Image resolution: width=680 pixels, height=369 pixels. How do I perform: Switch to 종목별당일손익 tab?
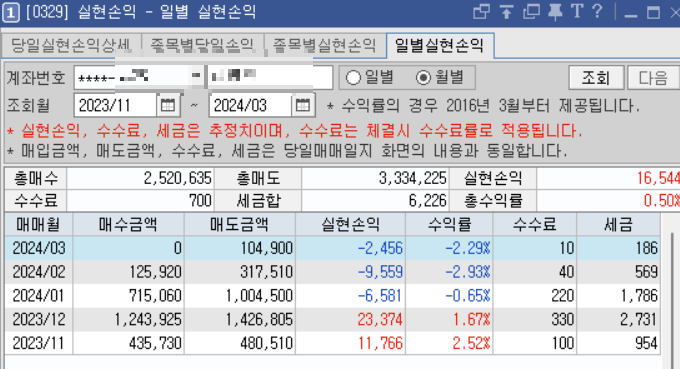tap(202, 45)
